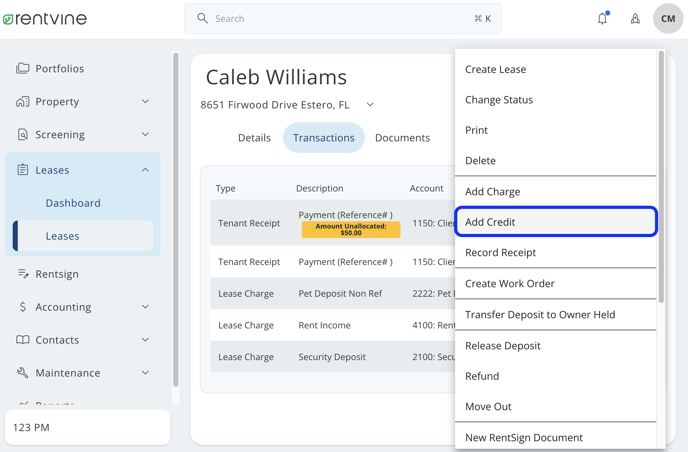Viewport: 688px width, 452px height.
Task: Switch to the Details tab
Action: [x=254, y=138]
